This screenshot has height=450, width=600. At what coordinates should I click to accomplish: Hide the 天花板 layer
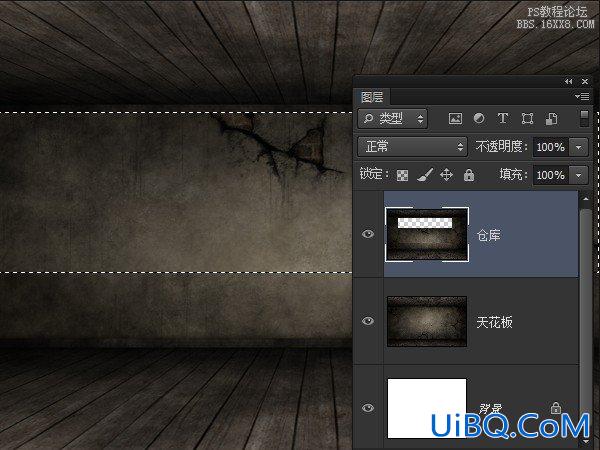pos(368,321)
